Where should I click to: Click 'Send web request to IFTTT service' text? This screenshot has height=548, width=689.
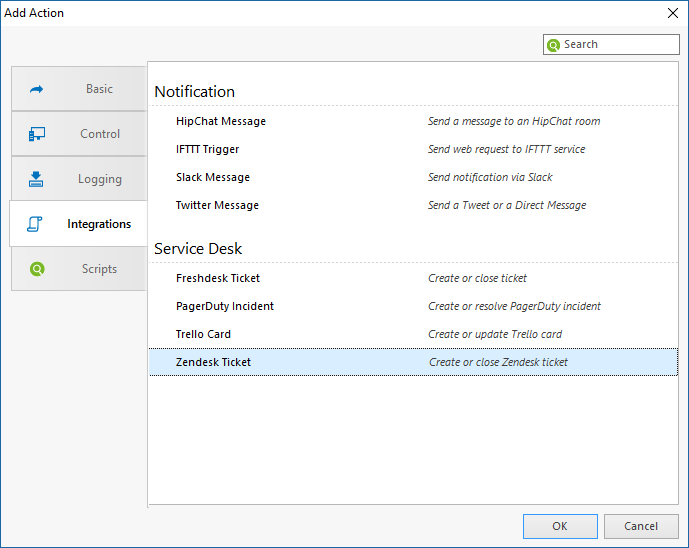coord(507,149)
